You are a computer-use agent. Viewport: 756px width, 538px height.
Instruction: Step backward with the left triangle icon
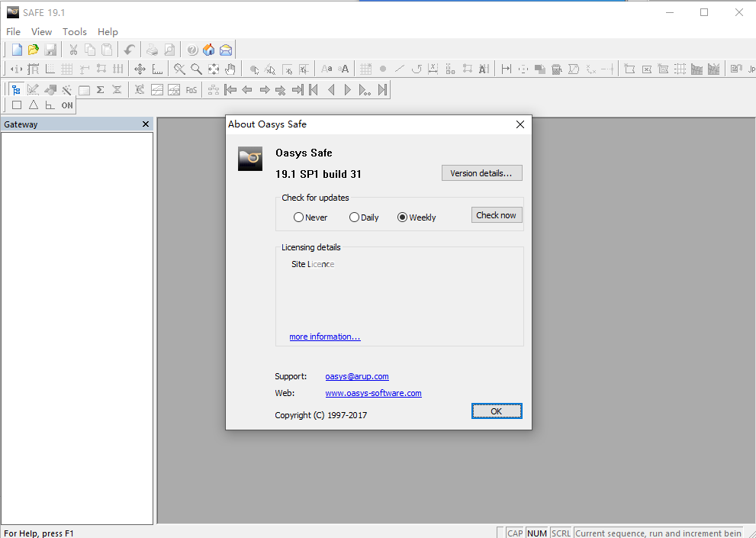(x=331, y=90)
